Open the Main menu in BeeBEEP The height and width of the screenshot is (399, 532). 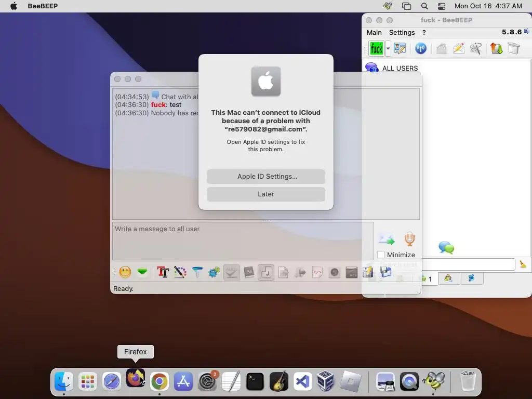(374, 33)
